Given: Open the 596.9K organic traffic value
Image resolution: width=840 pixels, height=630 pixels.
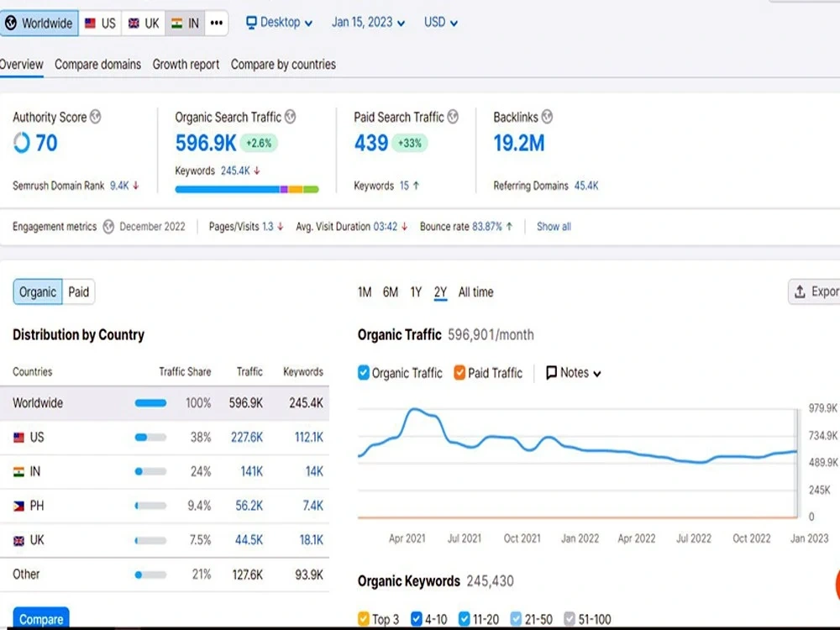Looking at the screenshot, I should point(206,143).
